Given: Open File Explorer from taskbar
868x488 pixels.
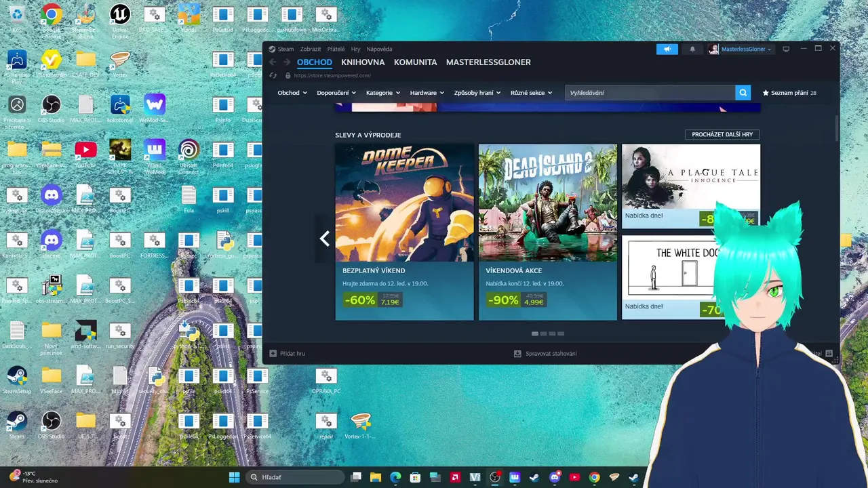Looking at the screenshot, I should point(376,477).
